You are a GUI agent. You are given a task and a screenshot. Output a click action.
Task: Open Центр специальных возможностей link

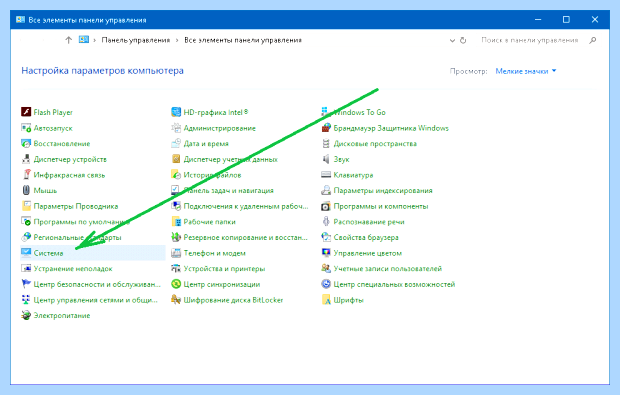pyautogui.click(x=394, y=284)
